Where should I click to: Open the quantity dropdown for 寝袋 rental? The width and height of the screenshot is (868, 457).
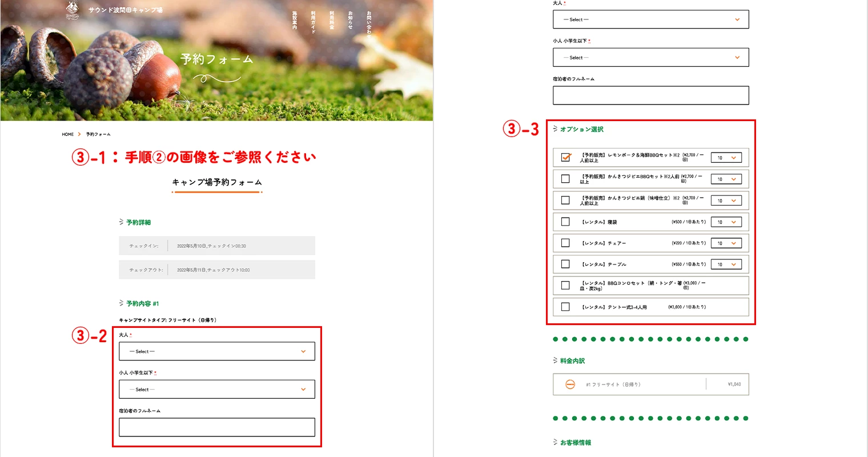(726, 222)
